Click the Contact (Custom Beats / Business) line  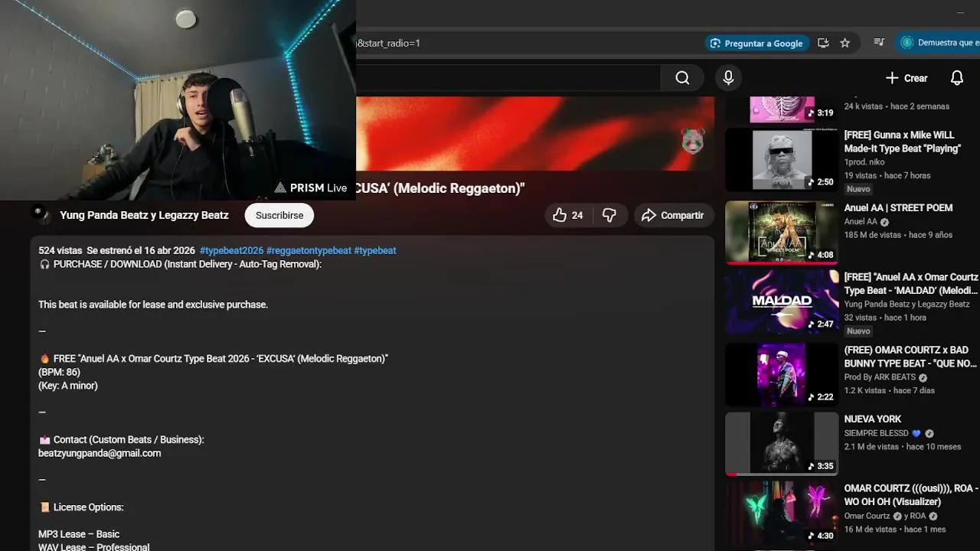pos(121,440)
